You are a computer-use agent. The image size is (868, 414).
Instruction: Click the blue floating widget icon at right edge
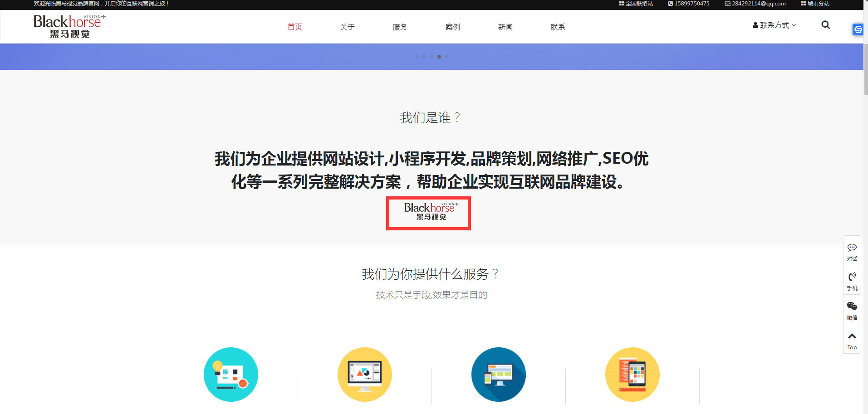tap(858, 30)
